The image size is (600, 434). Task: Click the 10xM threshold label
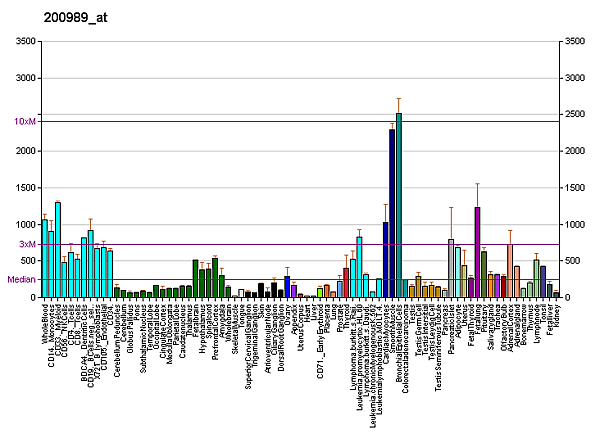25,121
